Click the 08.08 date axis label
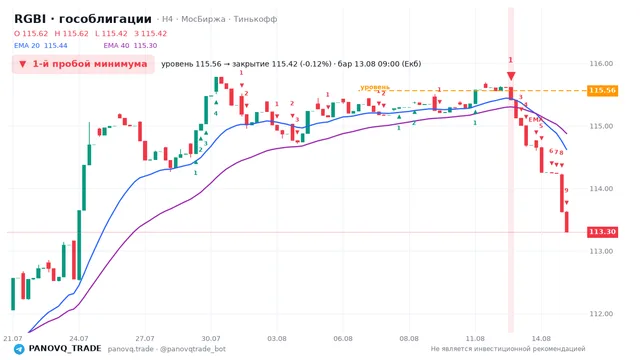Image resolution: width=640 pixels, height=360 pixels. pyautogui.click(x=409, y=339)
